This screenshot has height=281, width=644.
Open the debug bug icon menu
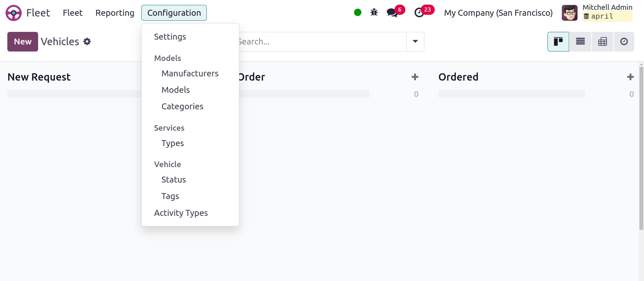(x=374, y=13)
